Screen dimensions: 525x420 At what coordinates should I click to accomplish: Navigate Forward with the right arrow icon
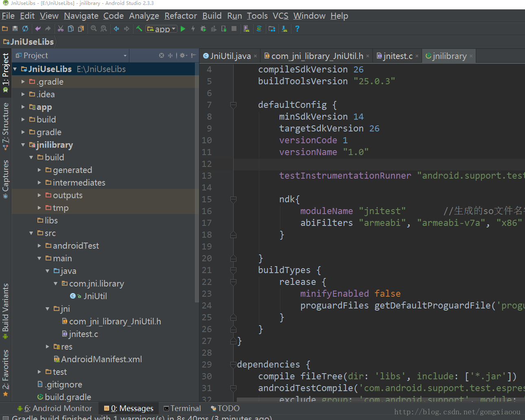click(x=127, y=28)
